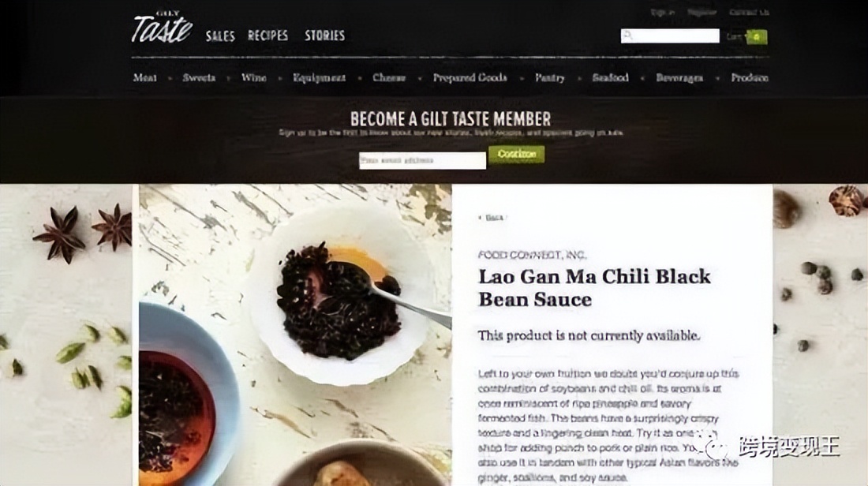Open the Equipment category
Viewport: 868px width, 486px height.
point(320,77)
